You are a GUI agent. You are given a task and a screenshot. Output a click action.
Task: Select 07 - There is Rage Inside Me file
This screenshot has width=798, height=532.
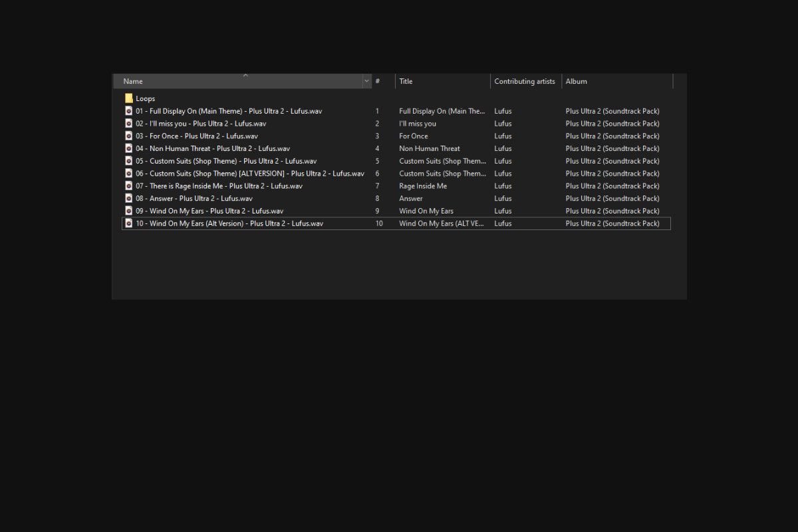219,186
